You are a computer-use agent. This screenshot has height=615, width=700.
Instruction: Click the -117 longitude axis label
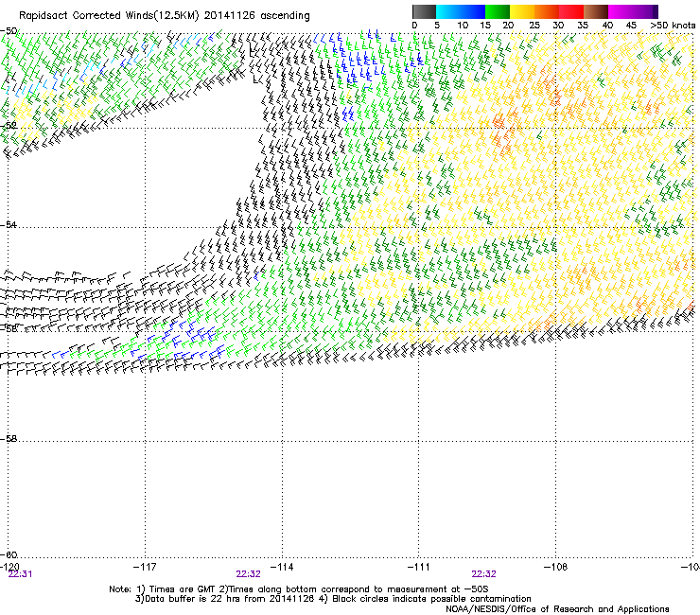(145, 567)
